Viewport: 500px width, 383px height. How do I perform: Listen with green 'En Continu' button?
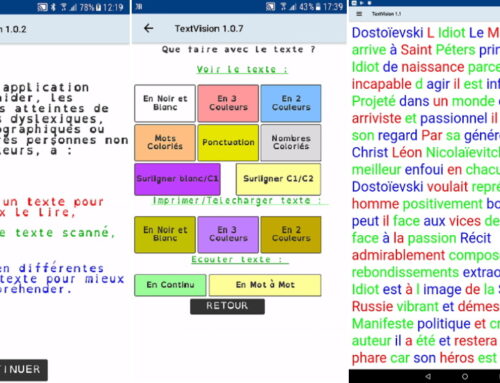tap(170, 285)
